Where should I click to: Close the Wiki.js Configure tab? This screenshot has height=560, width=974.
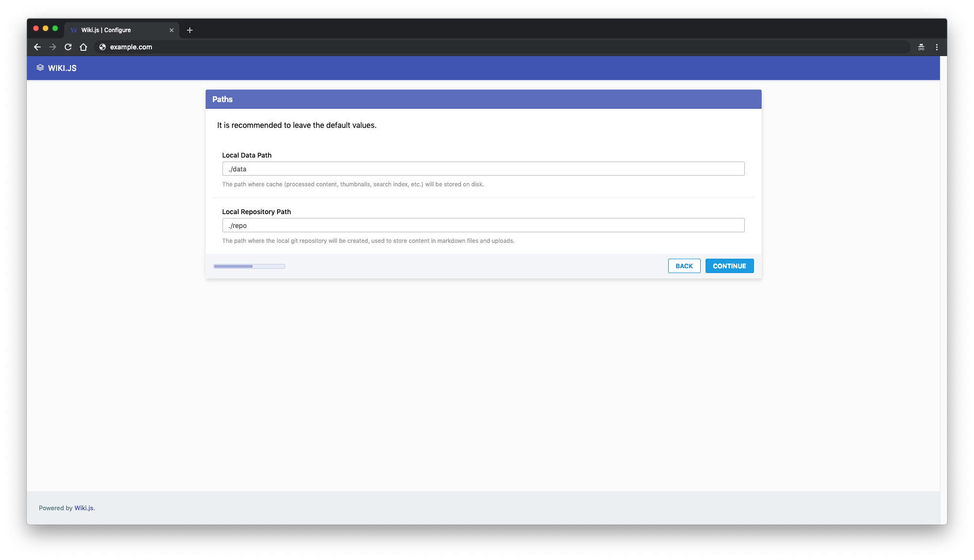click(x=172, y=30)
